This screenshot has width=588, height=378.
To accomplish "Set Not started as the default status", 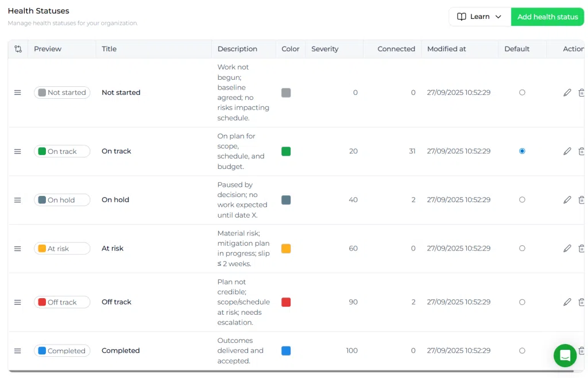I will [522, 92].
